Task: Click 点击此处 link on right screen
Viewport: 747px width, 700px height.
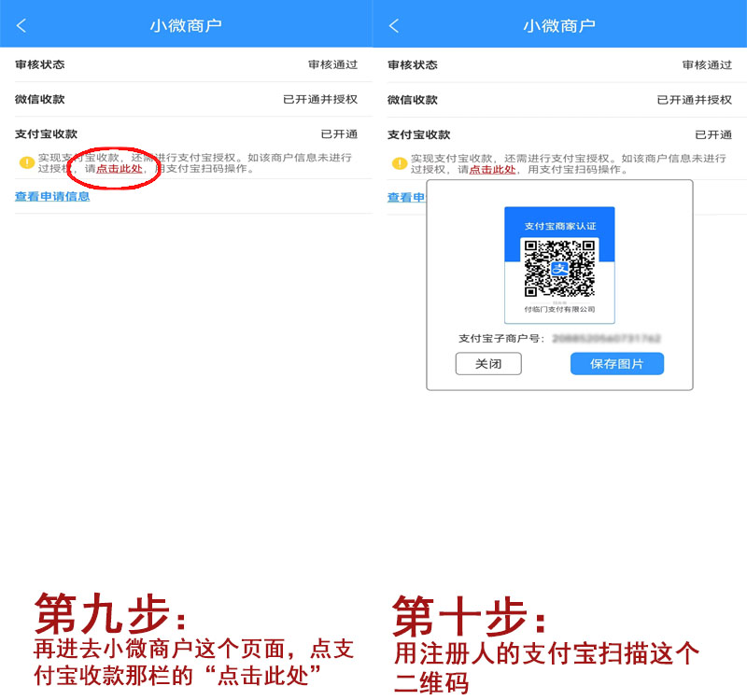Action: pyautogui.click(x=493, y=170)
